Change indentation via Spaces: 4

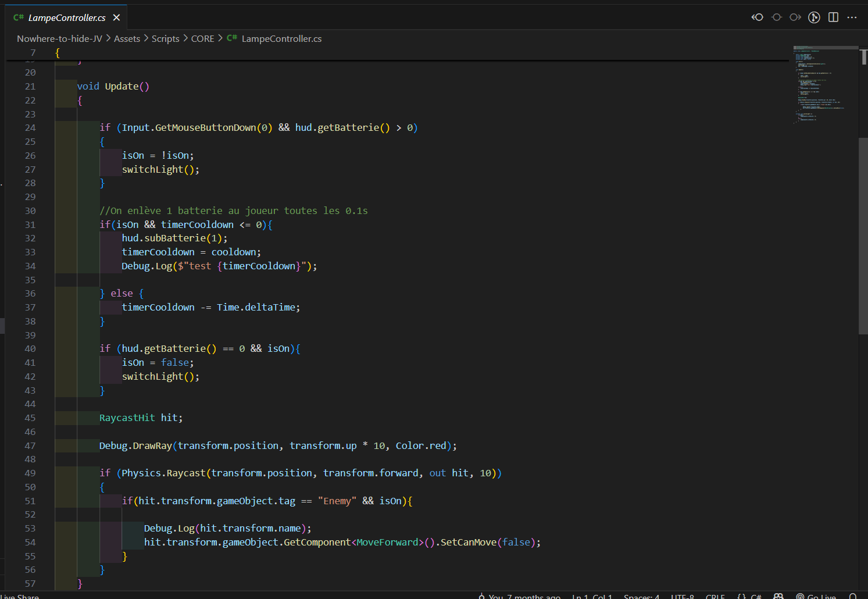click(x=641, y=596)
